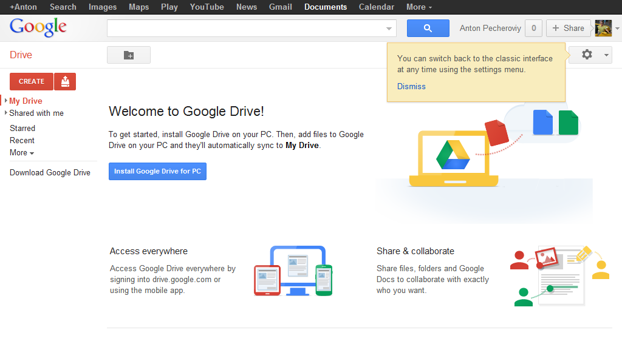Open the More menu in top bar
The height and width of the screenshot is (364, 622).
click(419, 7)
